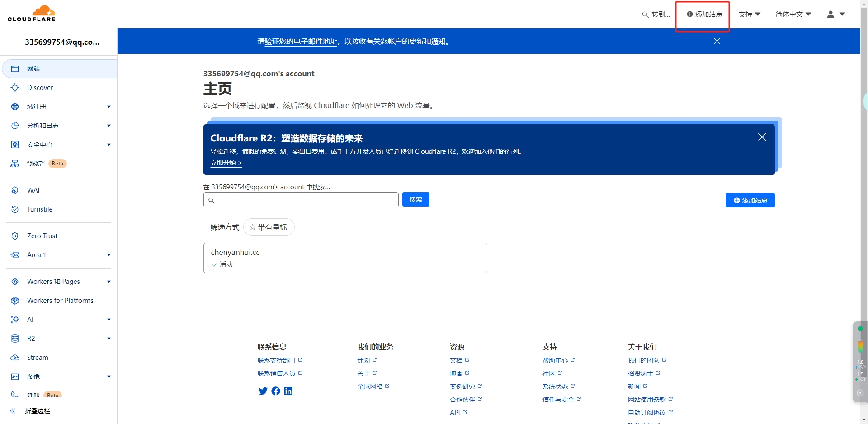Expand the 分析和日志 submenu arrow
The image size is (868, 424).
click(x=109, y=126)
